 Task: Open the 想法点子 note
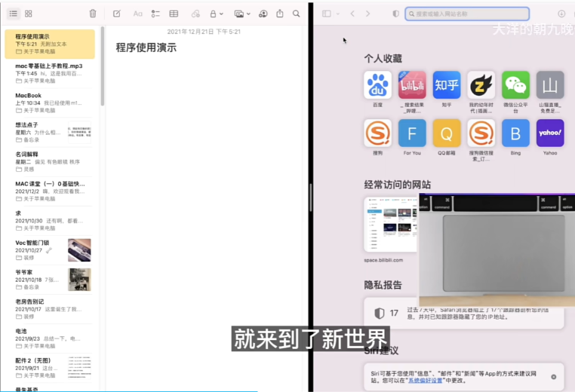pos(50,132)
